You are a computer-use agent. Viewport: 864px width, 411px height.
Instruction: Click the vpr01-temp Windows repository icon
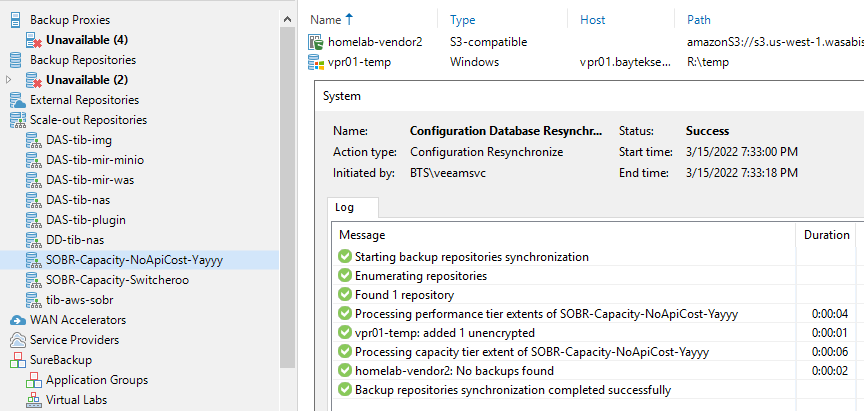tap(316, 62)
